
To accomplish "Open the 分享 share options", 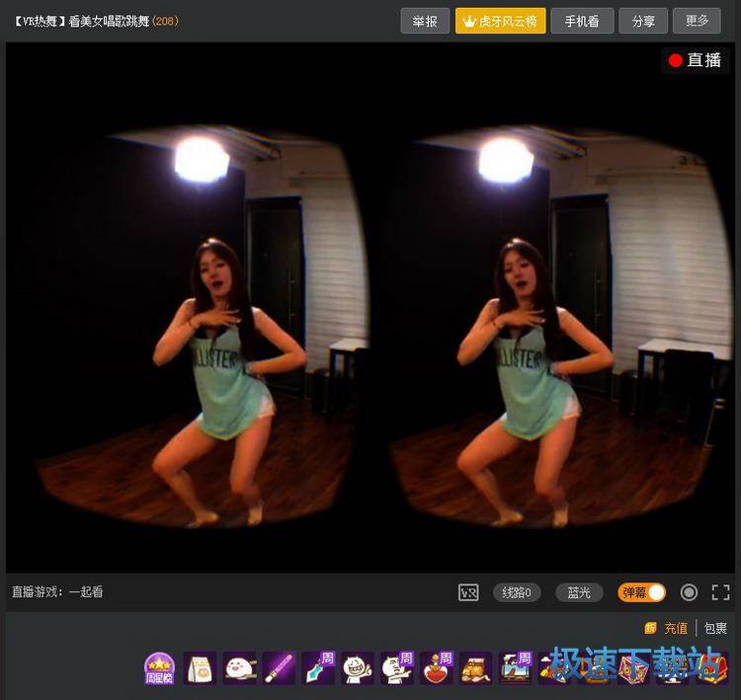I will point(643,22).
